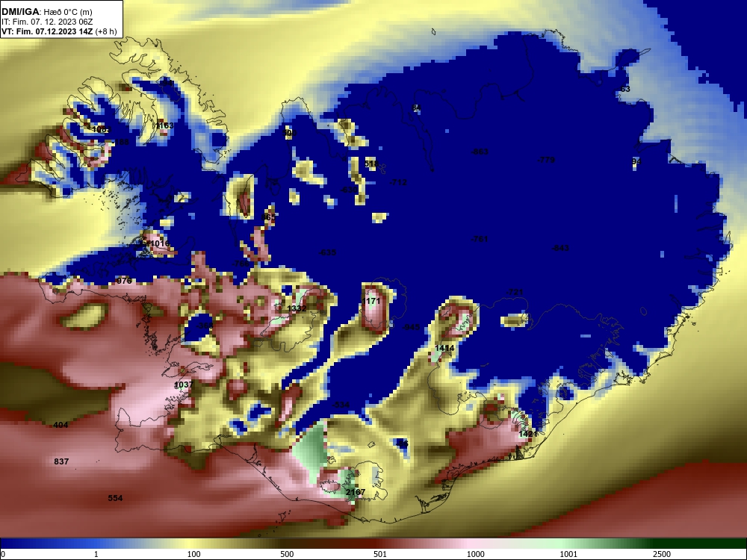Screen dimensions: 747x560
Task: Click the 1001 label on the color scale
Action: pyautogui.click(x=568, y=554)
